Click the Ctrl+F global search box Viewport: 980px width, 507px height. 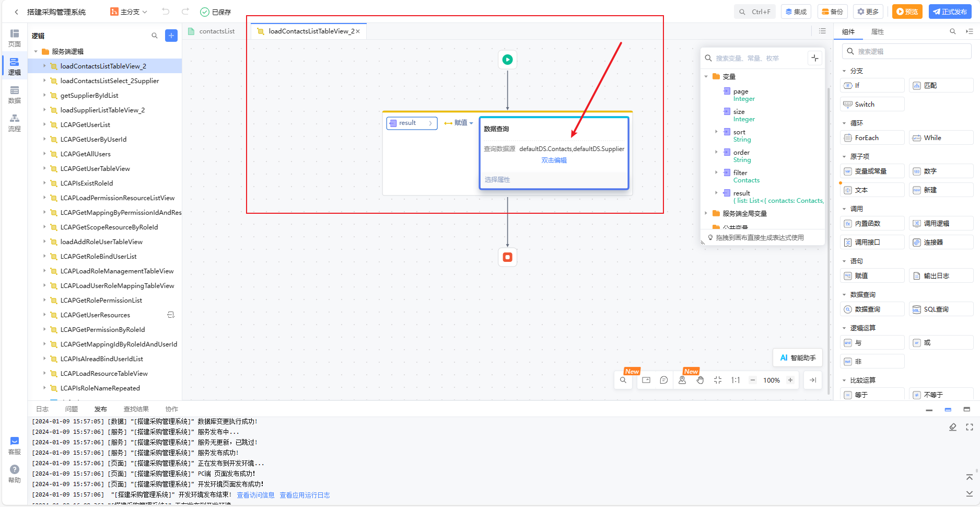pos(755,11)
